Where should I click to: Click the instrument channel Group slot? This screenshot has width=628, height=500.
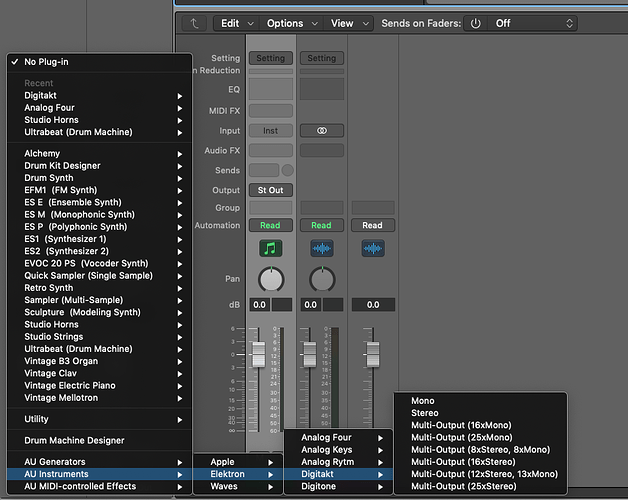[271, 208]
